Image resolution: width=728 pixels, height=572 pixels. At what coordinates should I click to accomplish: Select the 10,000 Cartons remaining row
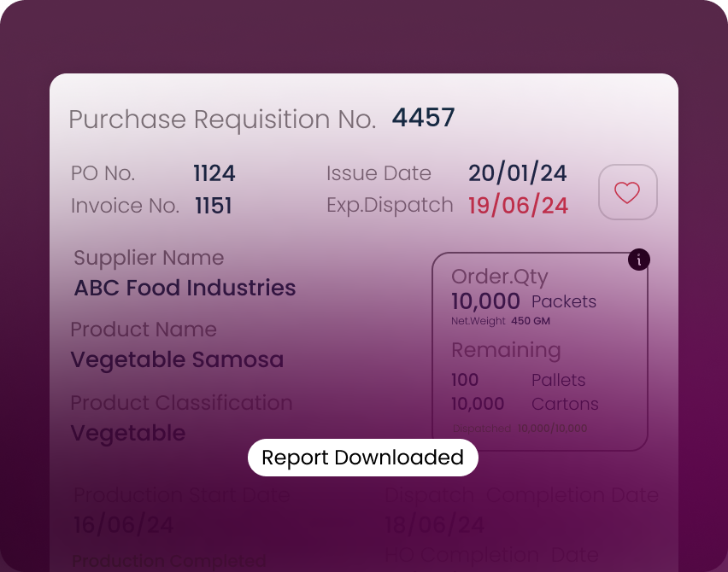[x=524, y=404]
